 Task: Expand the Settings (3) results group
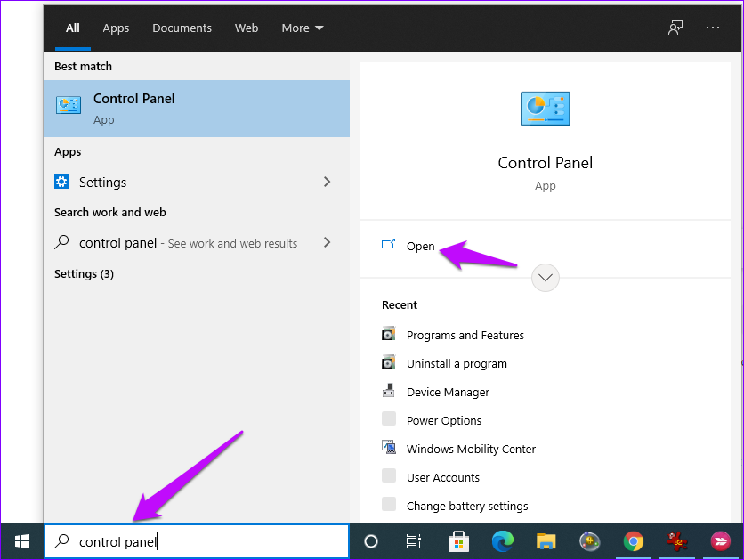[84, 274]
